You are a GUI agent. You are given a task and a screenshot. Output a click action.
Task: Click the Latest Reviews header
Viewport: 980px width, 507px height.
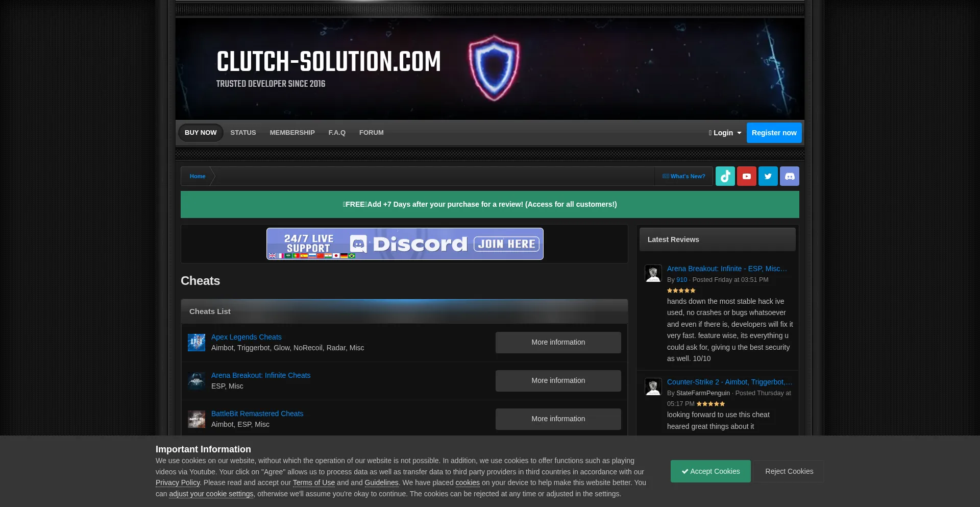pyautogui.click(x=717, y=239)
